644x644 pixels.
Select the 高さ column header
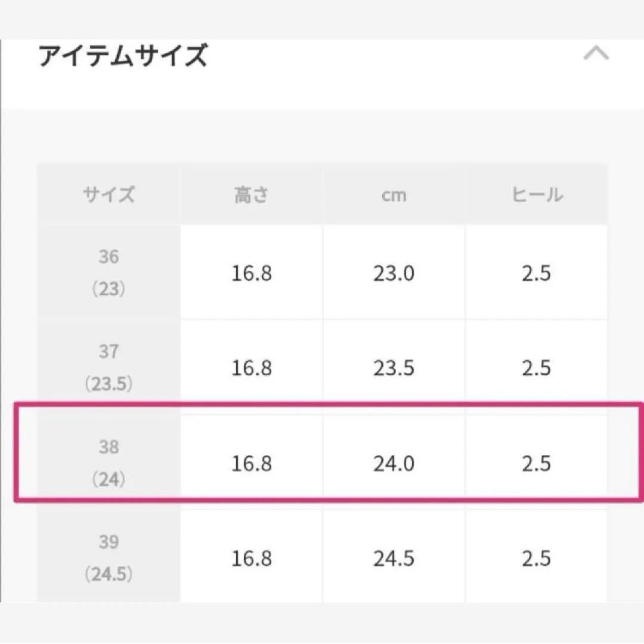(x=252, y=195)
